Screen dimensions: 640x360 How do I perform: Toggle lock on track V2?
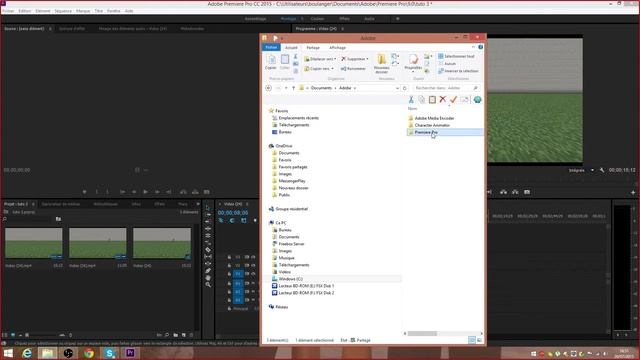229,265
